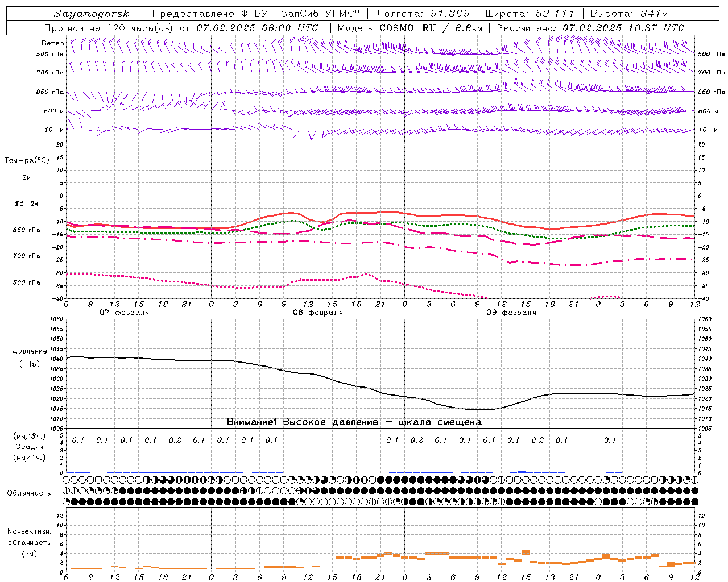
Task: Click the 'Тем-ра(°C)' temperature label
Action: [x=27, y=160]
